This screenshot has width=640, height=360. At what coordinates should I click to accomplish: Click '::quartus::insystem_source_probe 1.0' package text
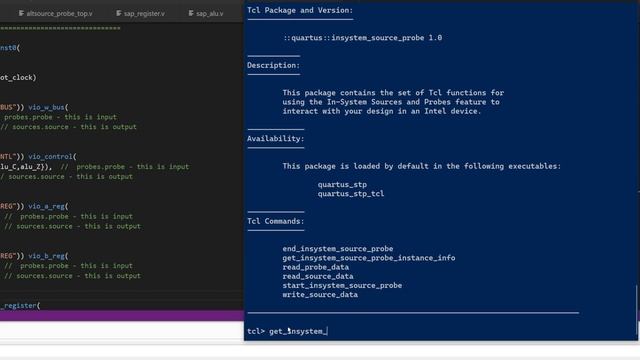click(x=362, y=38)
